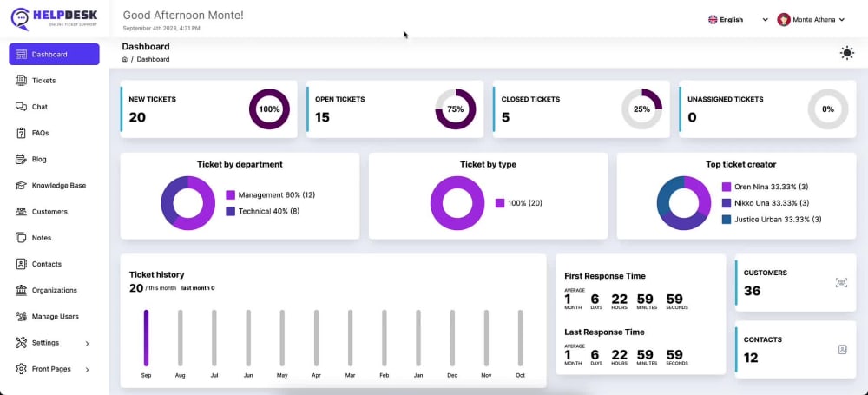
Task: Open the Knowledge Base menu item
Action: pos(54,185)
